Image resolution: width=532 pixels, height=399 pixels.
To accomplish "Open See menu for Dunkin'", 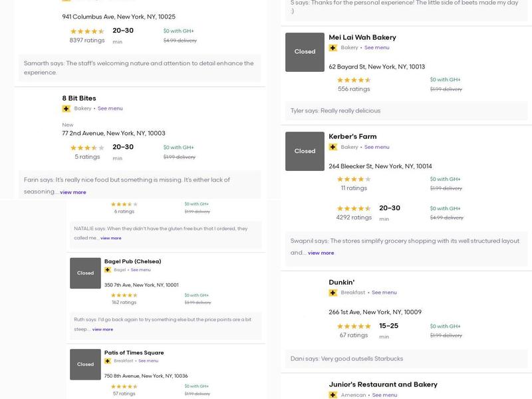I will point(384,293).
